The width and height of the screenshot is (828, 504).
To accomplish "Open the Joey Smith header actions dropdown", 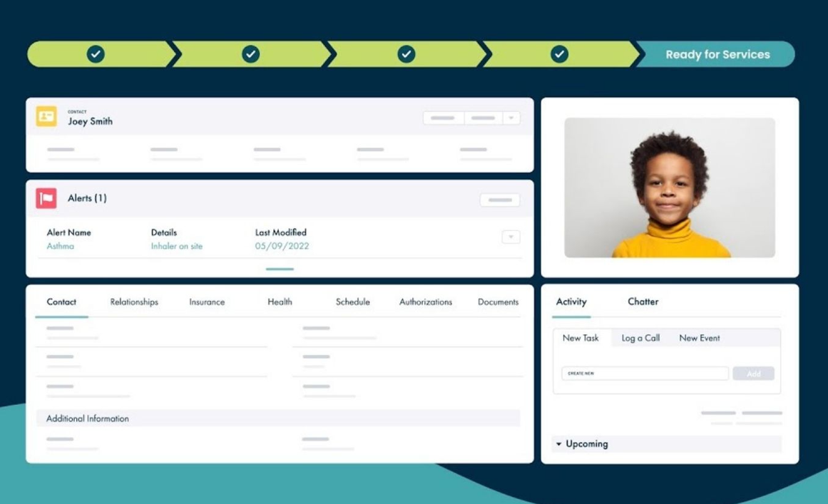I will coord(511,118).
